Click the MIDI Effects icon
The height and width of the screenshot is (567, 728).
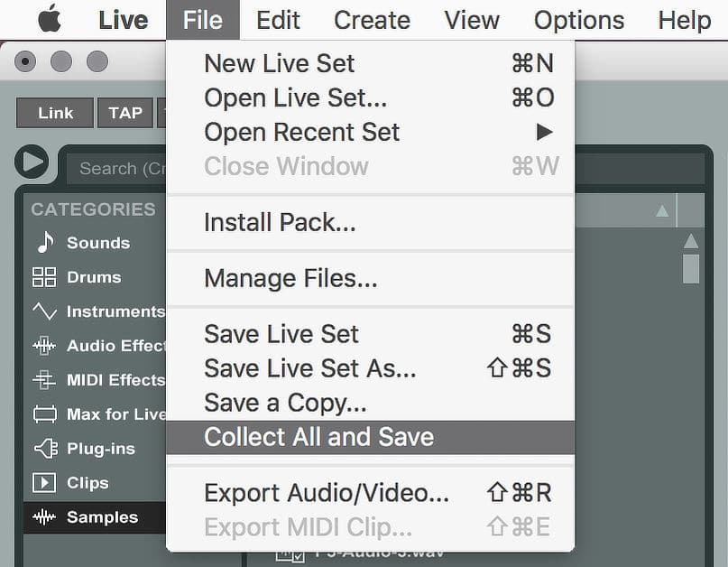pos(44,380)
